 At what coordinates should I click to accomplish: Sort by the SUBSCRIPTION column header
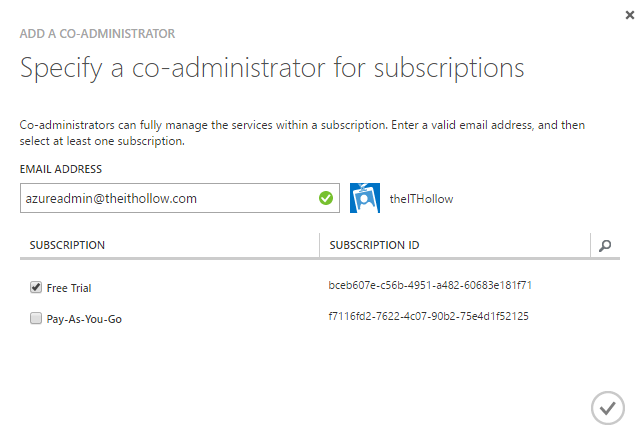[x=68, y=245]
